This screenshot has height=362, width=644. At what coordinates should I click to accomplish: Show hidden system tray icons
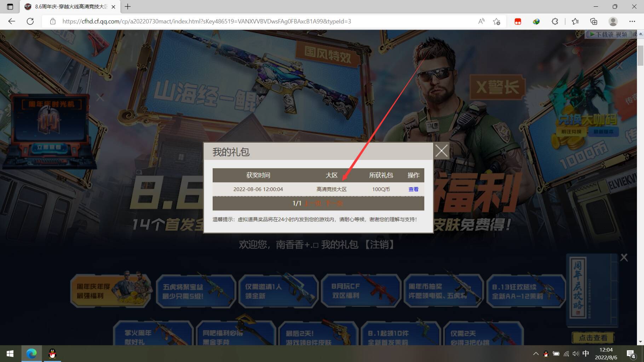coord(536,354)
